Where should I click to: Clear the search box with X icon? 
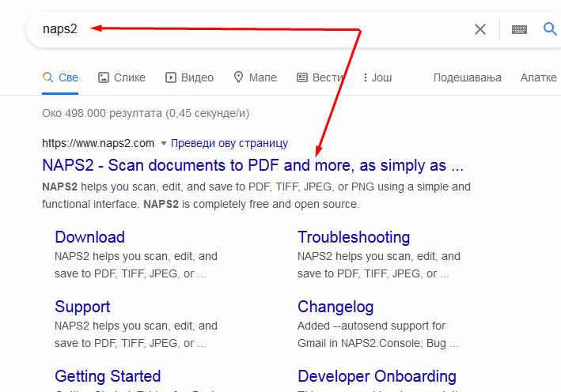(x=480, y=29)
